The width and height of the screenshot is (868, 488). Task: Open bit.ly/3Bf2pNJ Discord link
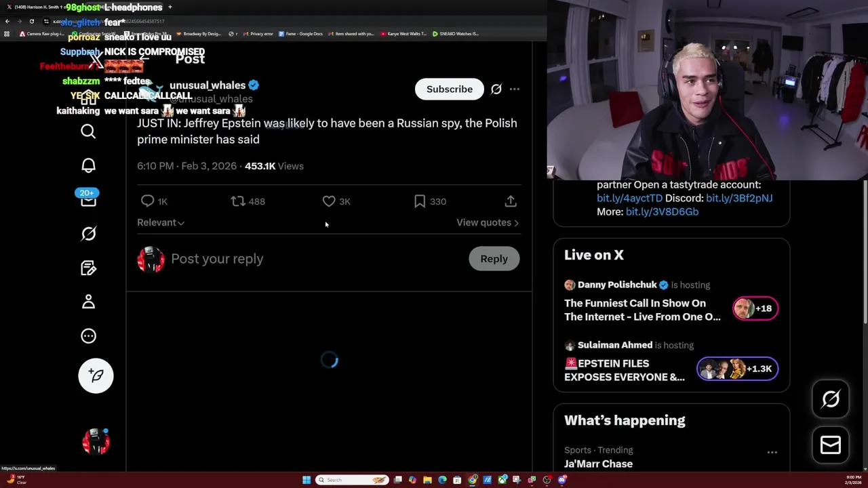739,198
